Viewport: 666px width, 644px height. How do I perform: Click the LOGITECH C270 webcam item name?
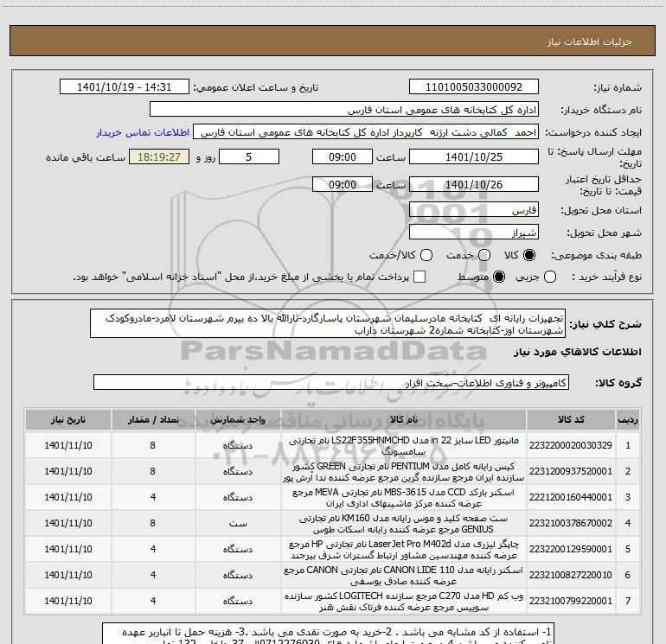pos(404,601)
